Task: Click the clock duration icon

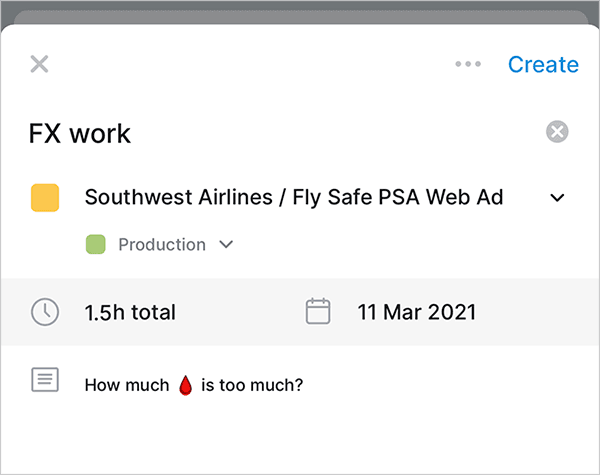Action: point(45,312)
